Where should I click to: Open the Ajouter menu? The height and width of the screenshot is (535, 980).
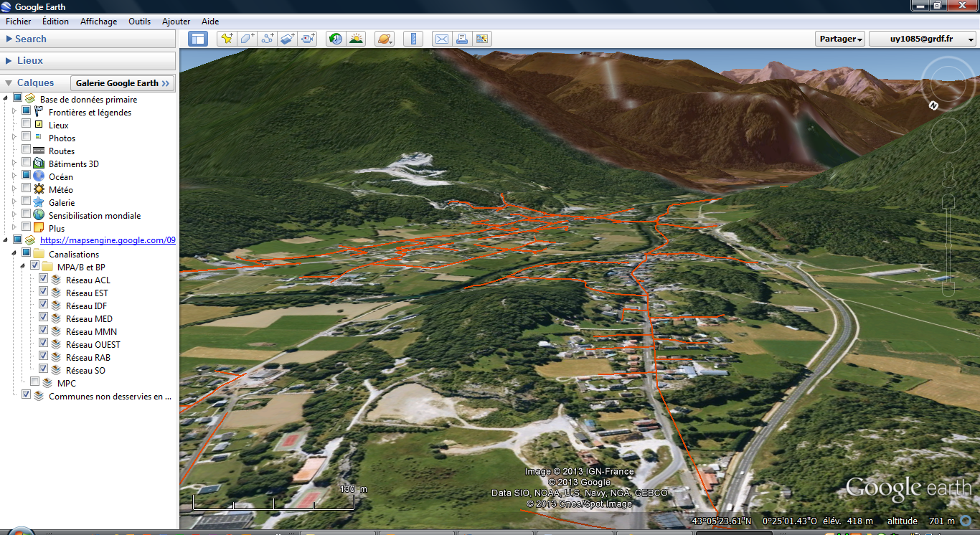(x=176, y=22)
